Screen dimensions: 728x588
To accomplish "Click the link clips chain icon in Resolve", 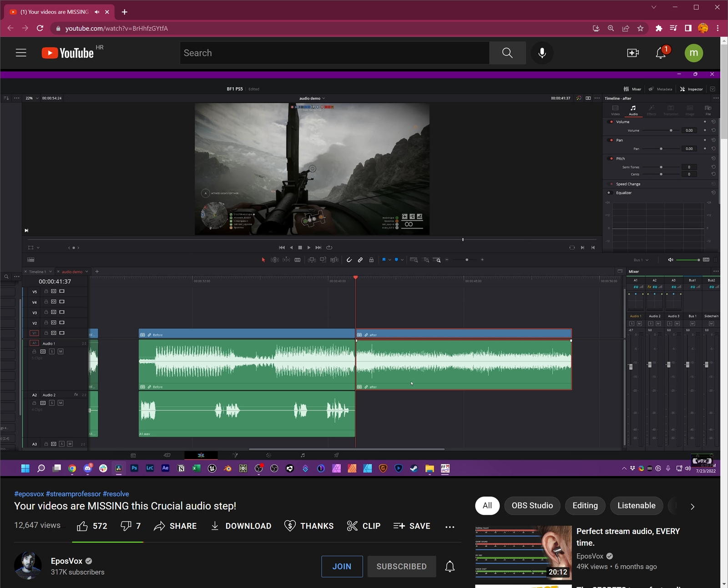I will [360, 260].
